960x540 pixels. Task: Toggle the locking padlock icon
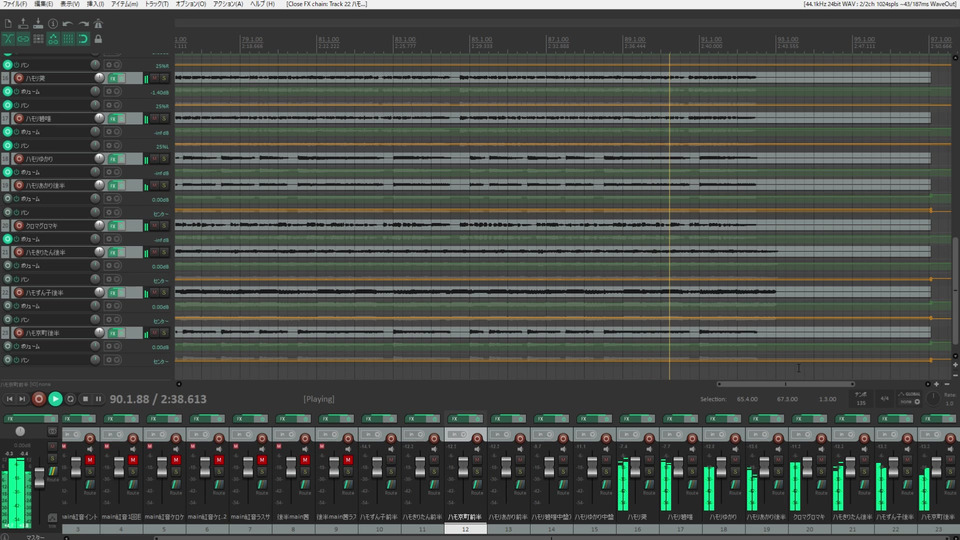(98, 39)
